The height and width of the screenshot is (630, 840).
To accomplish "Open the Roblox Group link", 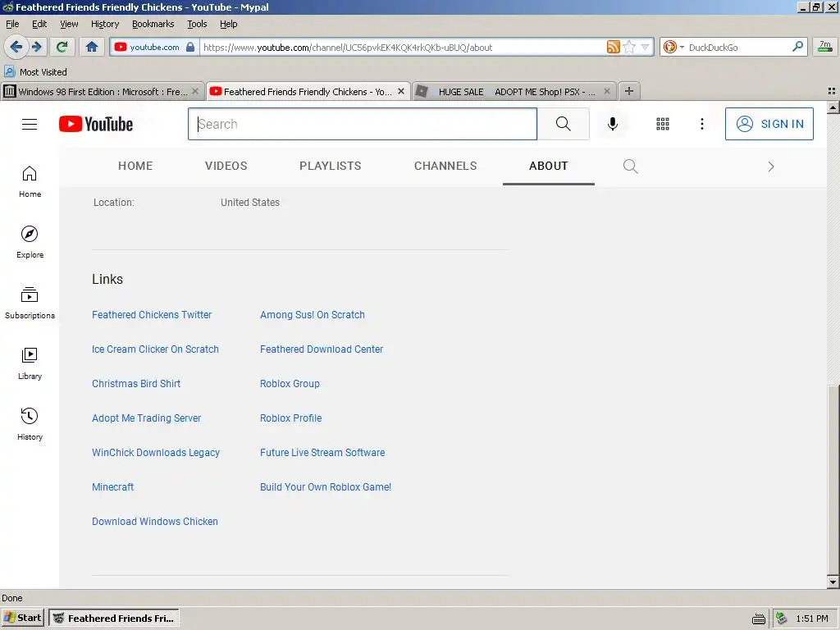I will tap(290, 384).
